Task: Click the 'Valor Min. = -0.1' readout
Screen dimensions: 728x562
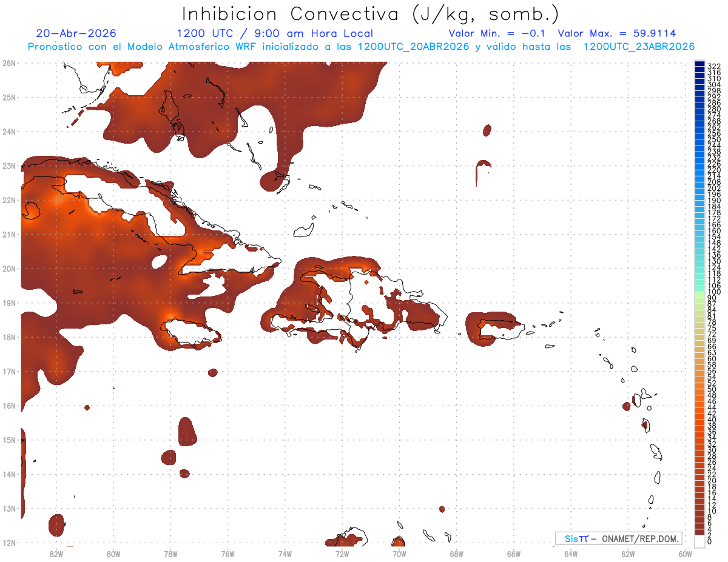Action: click(499, 33)
